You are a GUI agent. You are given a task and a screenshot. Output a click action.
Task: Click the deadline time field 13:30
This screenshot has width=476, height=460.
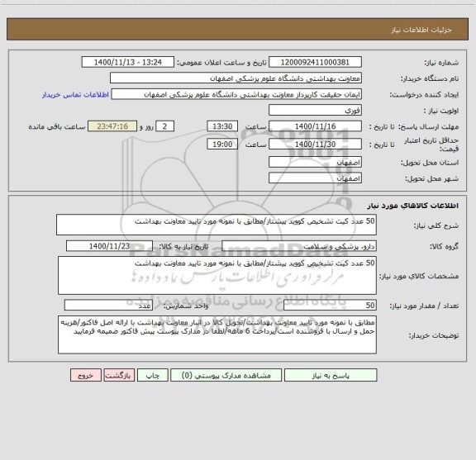pyautogui.click(x=222, y=126)
